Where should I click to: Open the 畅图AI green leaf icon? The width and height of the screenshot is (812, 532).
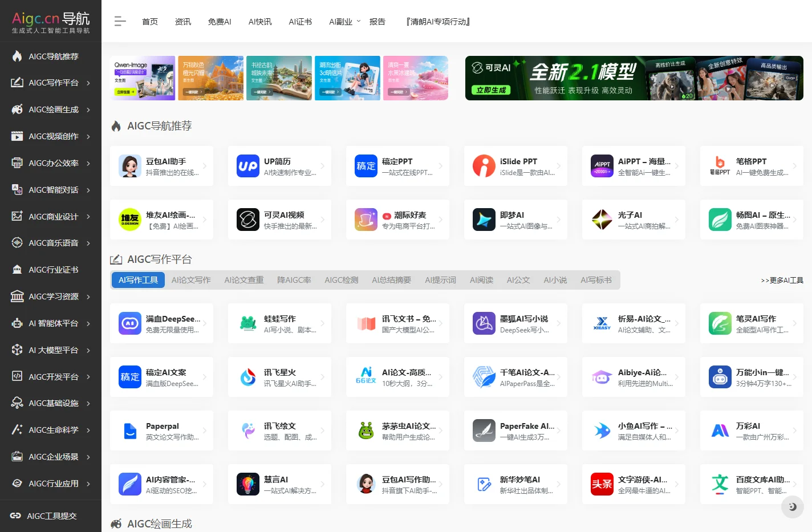click(720, 220)
